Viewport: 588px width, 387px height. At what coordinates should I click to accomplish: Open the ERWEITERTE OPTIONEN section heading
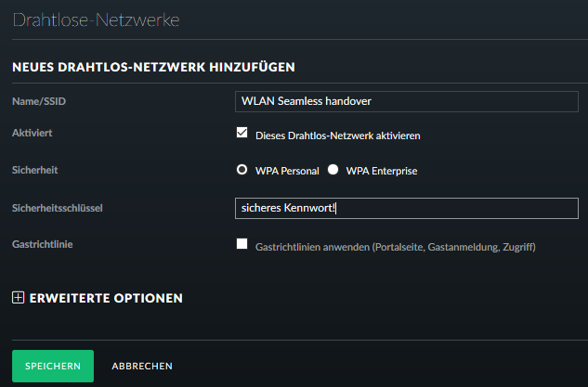[106, 298]
